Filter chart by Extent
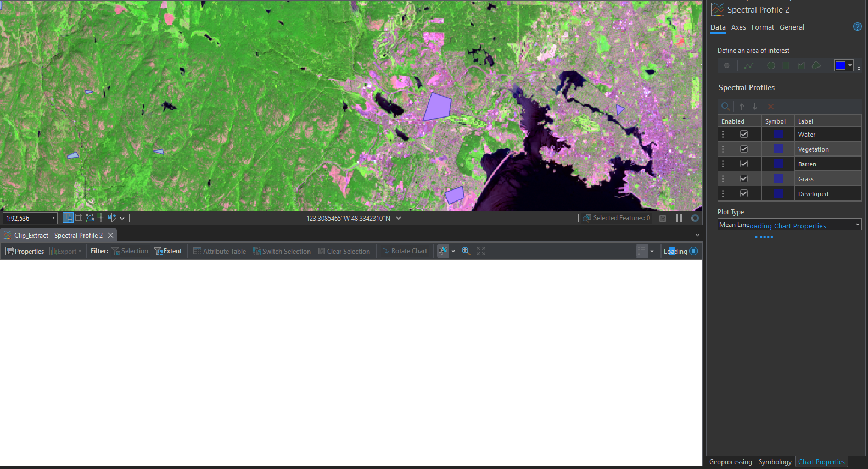The height and width of the screenshot is (469, 868). click(168, 251)
